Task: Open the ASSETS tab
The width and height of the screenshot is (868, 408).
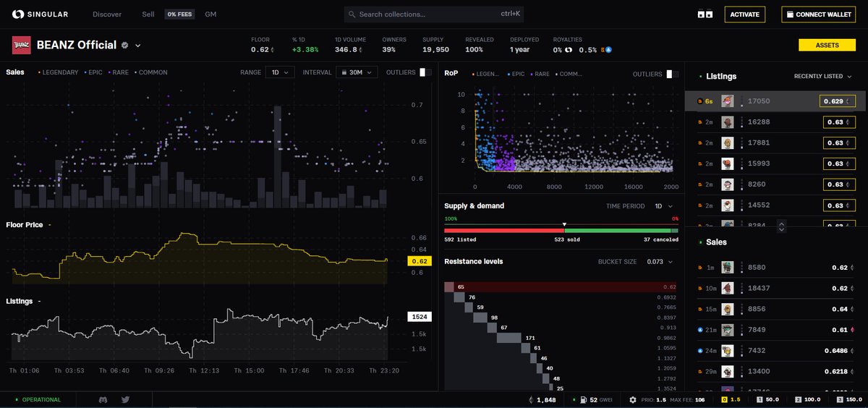Action: [x=827, y=45]
